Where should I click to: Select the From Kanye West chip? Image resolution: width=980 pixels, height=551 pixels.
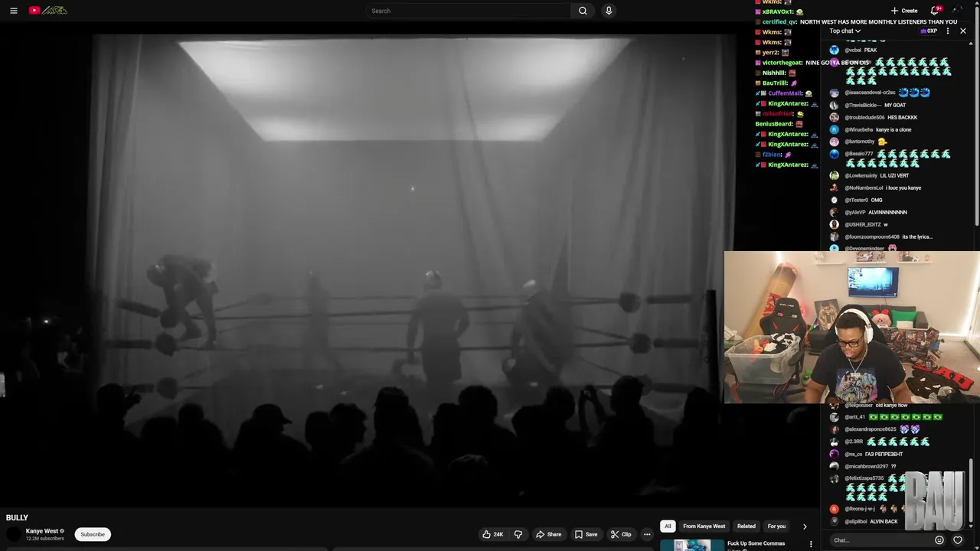click(x=704, y=527)
